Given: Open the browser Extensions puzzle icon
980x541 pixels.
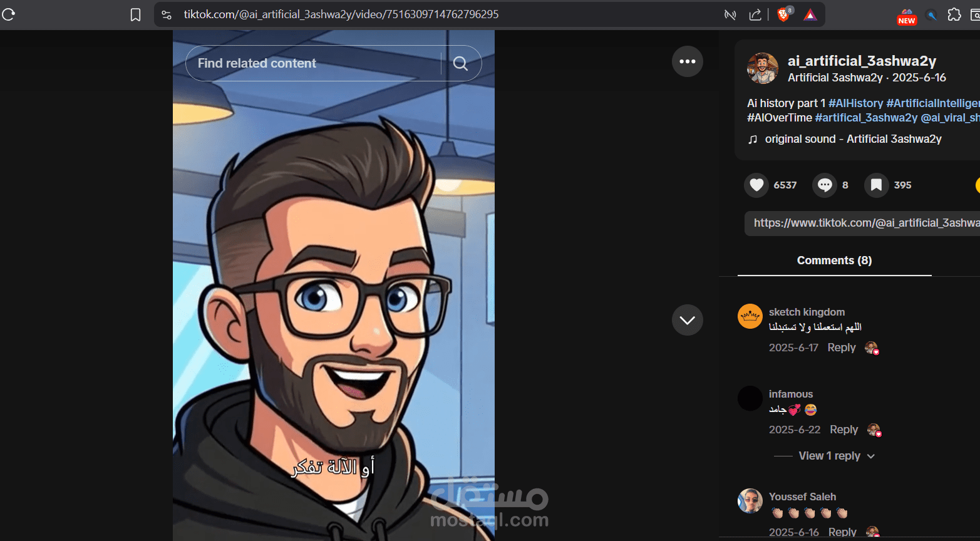Looking at the screenshot, I should (x=954, y=14).
